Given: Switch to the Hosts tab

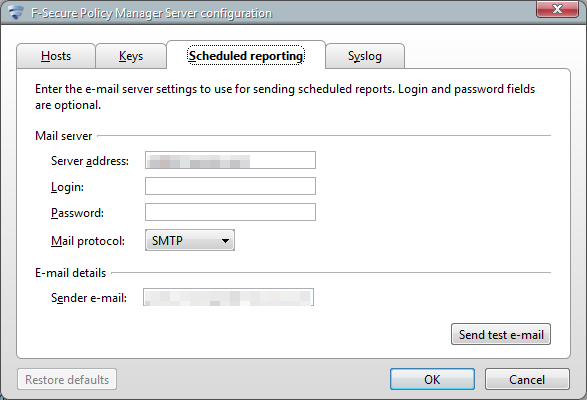Looking at the screenshot, I should click(56, 56).
